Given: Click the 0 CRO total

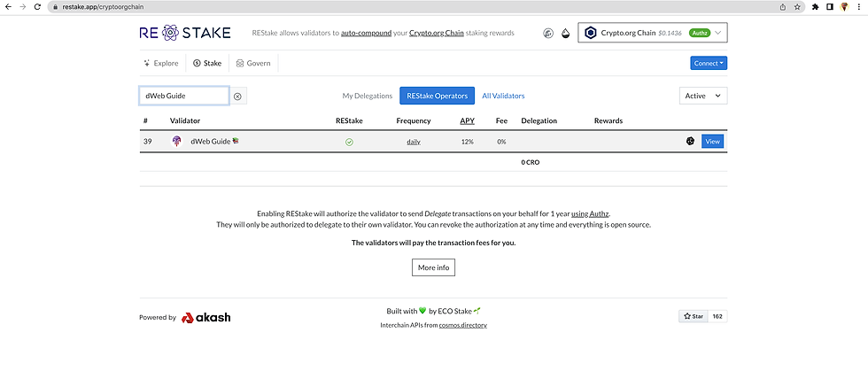Looking at the screenshot, I should coord(531,163).
